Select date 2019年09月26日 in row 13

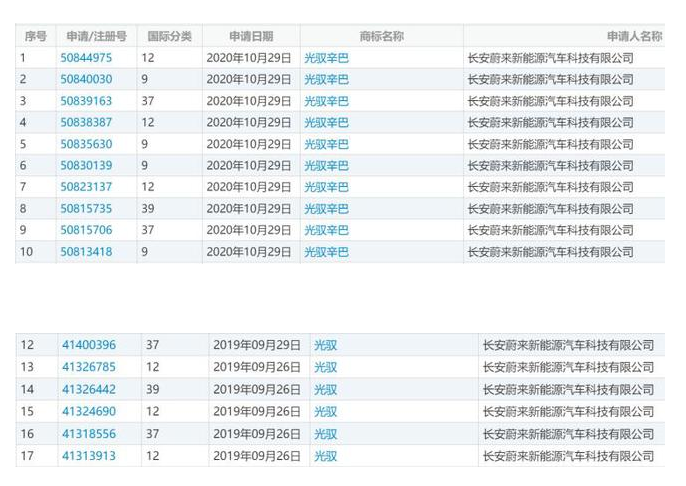[x=257, y=367]
